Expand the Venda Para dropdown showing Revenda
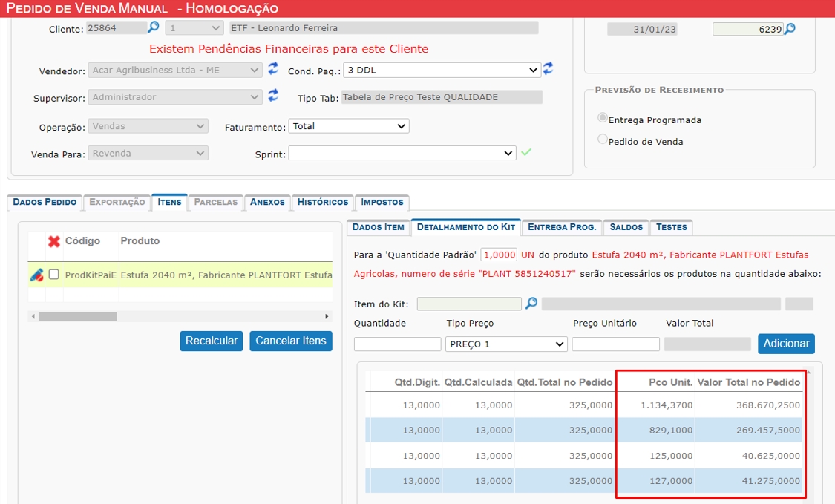 click(x=148, y=154)
